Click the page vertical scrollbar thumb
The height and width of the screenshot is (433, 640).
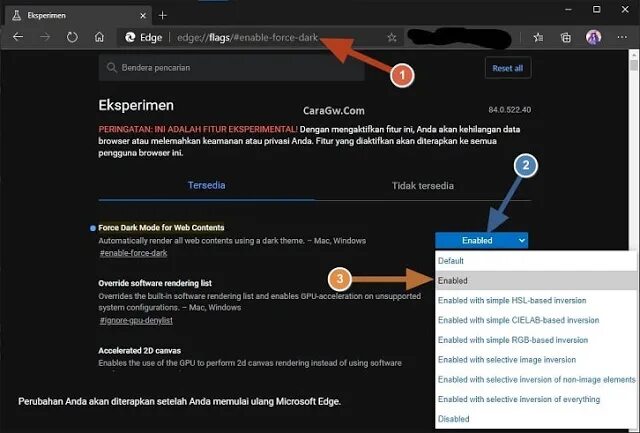[x=633, y=65]
